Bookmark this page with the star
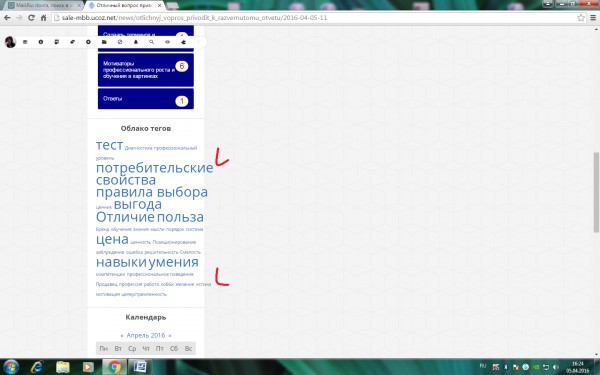The image size is (600, 375). (581, 18)
